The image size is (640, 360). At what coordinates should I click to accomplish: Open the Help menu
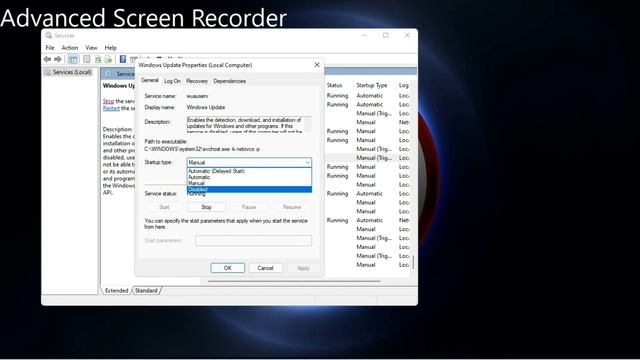[111, 48]
